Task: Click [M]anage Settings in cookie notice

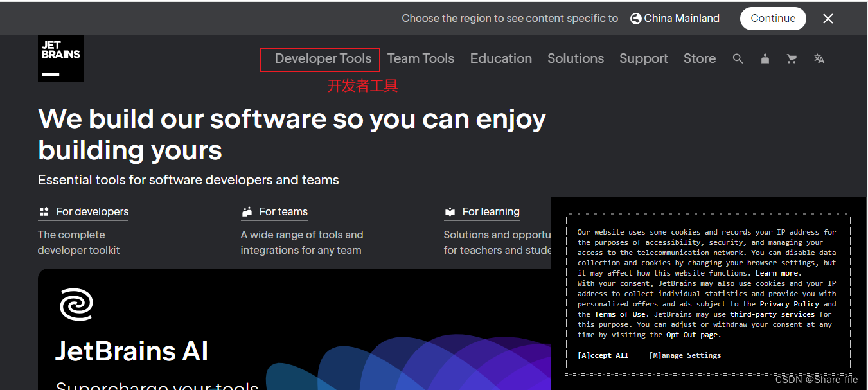Action: [x=685, y=355]
